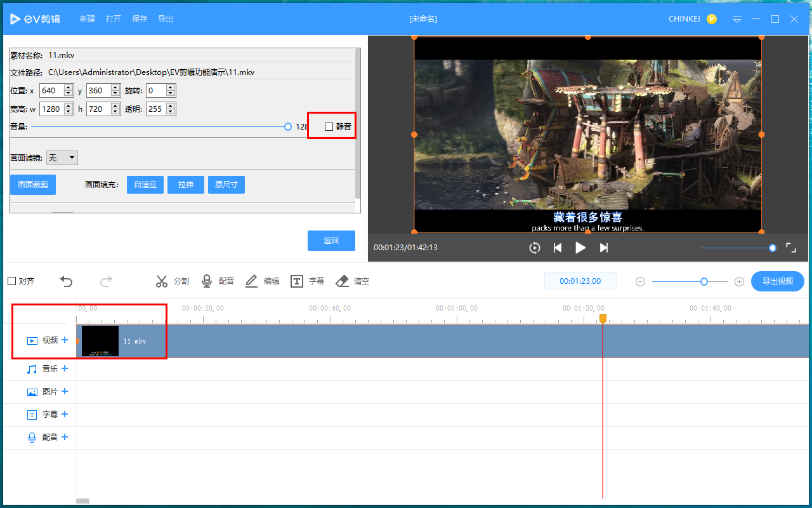The height and width of the screenshot is (508, 812).
Task: Click the split (分割) scissors icon
Action: (162, 281)
